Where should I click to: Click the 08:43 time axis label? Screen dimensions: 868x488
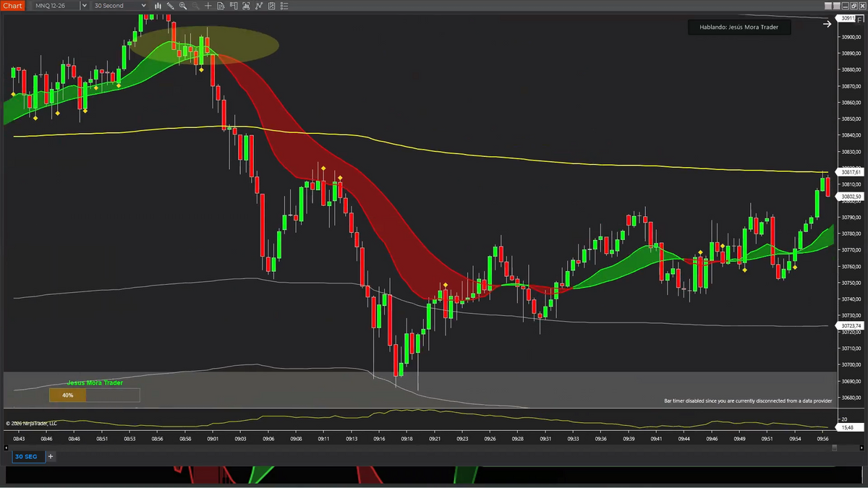19,439
